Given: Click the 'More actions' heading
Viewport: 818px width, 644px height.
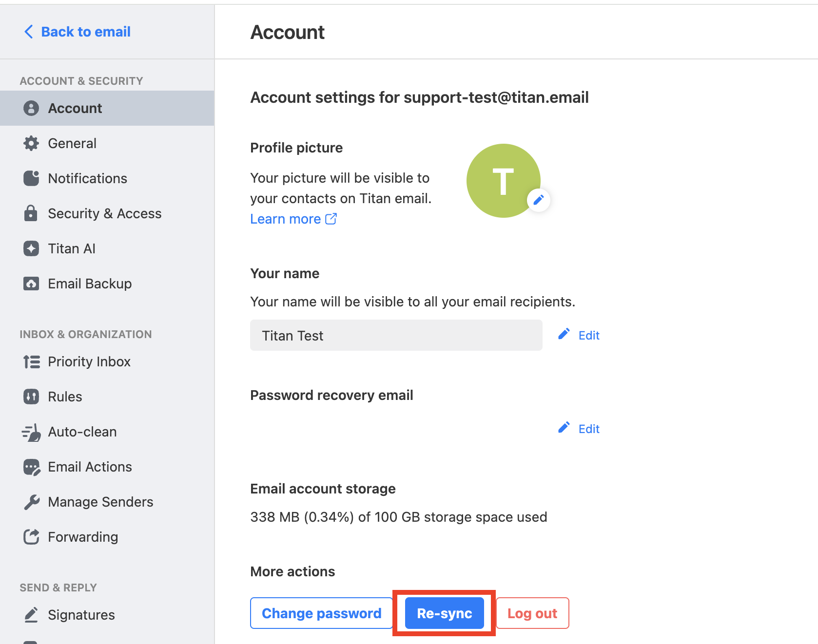Looking at the screenshot, I should pos(292,571).
